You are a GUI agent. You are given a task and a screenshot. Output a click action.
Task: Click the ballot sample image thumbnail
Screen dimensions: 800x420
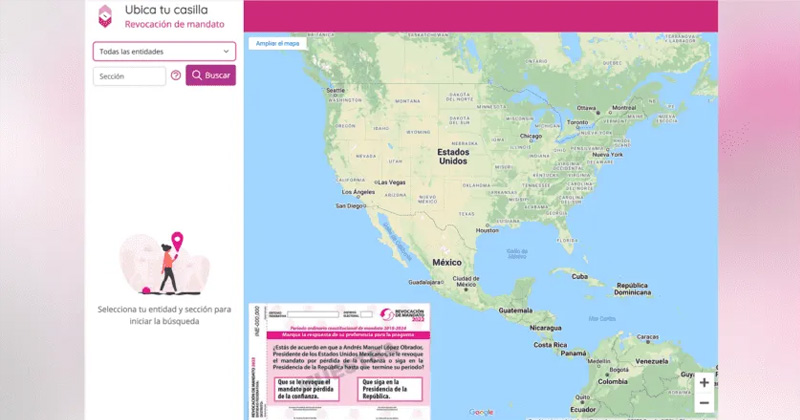pos(339,361)
